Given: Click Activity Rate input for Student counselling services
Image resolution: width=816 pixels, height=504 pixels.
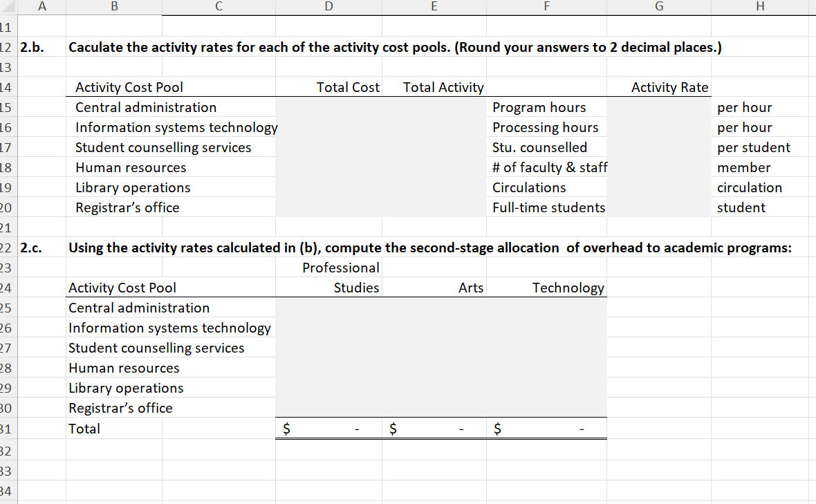Looking at the screenshot, I should [659, 148].
